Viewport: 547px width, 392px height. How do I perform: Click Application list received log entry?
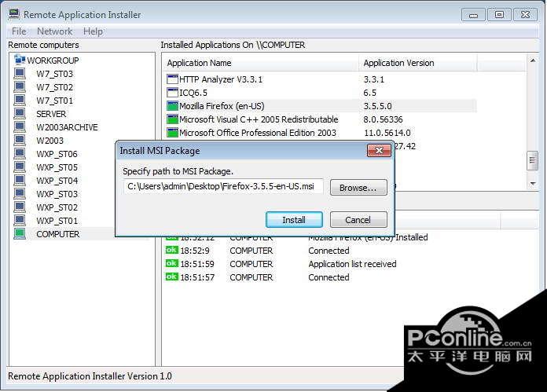tap(352, 264)
